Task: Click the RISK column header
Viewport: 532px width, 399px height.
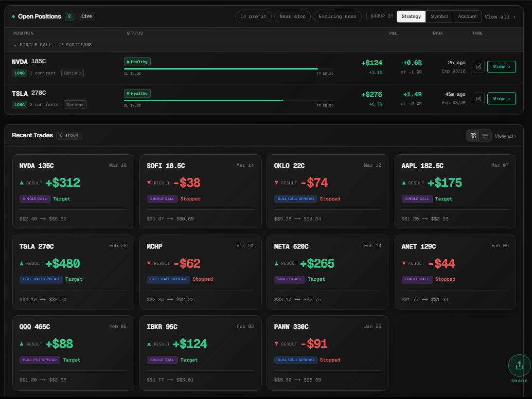Action: (x=438, y=33)
